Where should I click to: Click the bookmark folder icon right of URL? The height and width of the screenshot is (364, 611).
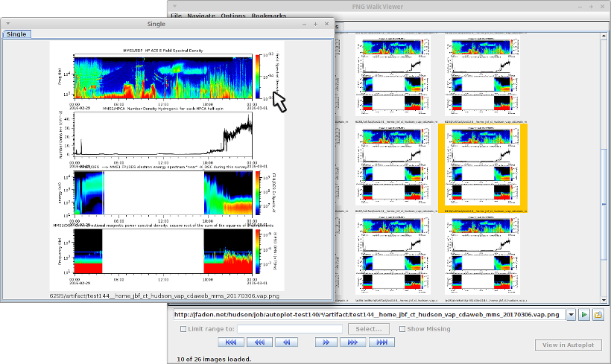(598, 315)
